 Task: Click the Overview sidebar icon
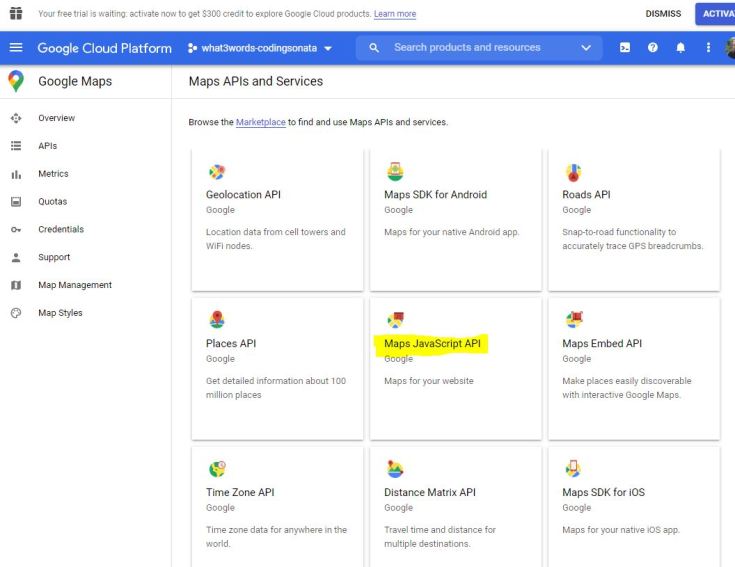(x=16, y=118)
